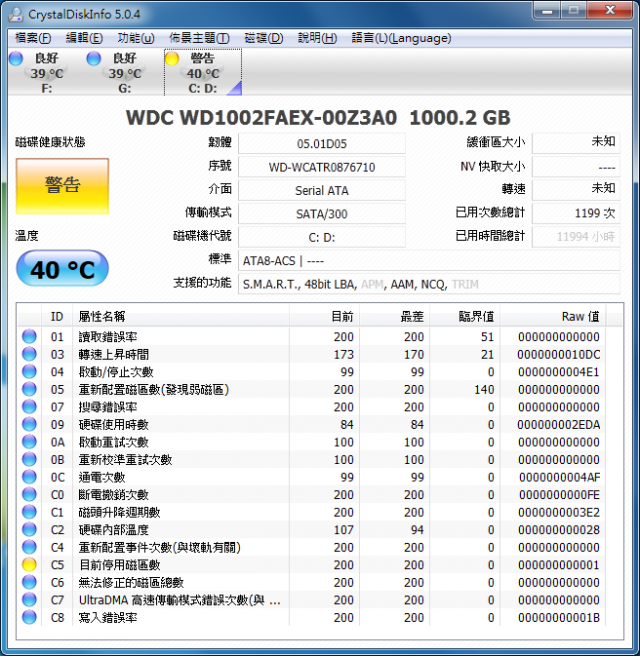640x657 pixels.
Task: Open the 佈景主題(T) menu
Action: pos(199,38)
